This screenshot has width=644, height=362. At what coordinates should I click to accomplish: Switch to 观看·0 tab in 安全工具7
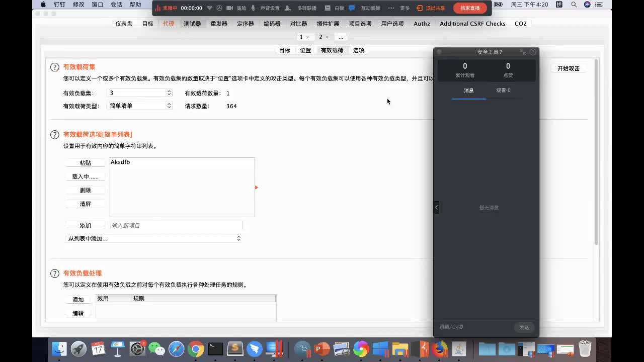[x=503, y=90]
